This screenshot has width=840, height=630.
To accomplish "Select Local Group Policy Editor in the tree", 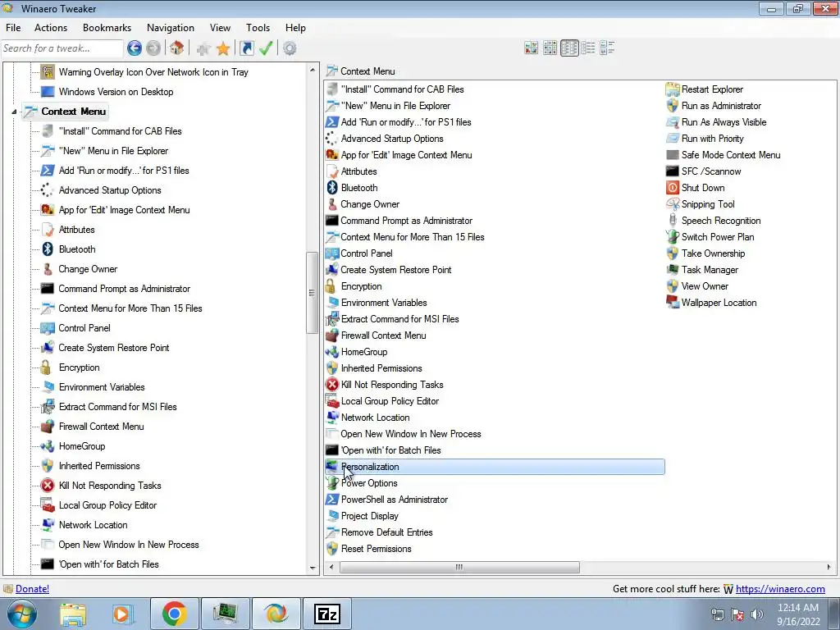I will click(107, 505).
